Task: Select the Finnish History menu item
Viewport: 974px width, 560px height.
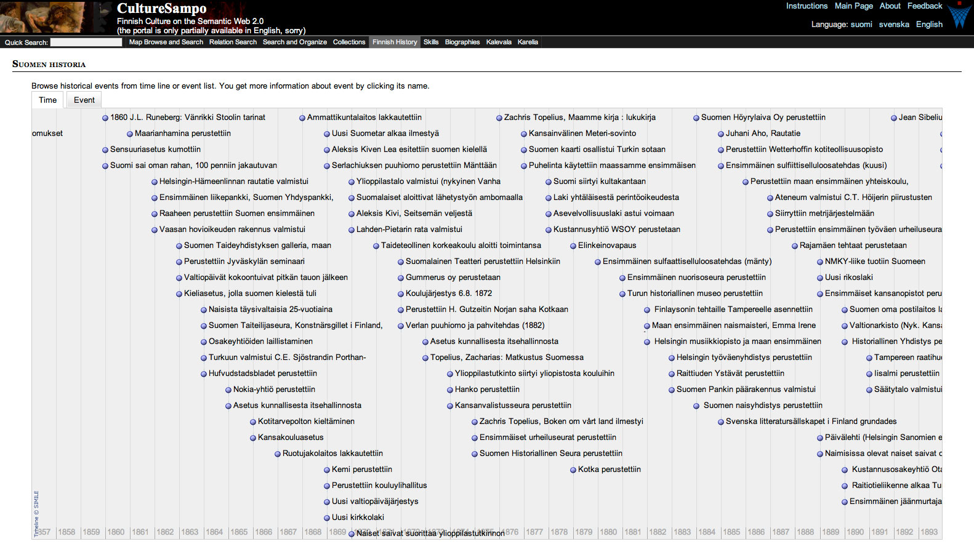Action: 395,42
